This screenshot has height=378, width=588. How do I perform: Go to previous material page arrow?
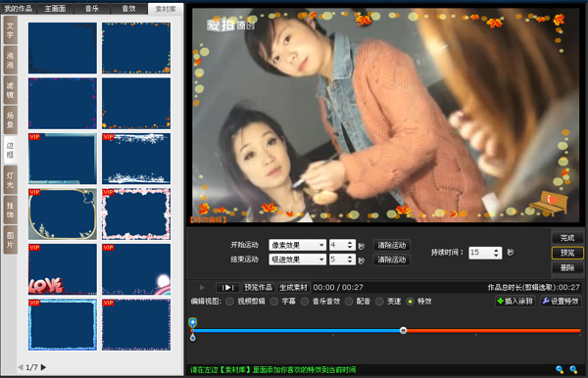(x=21, y=367)
